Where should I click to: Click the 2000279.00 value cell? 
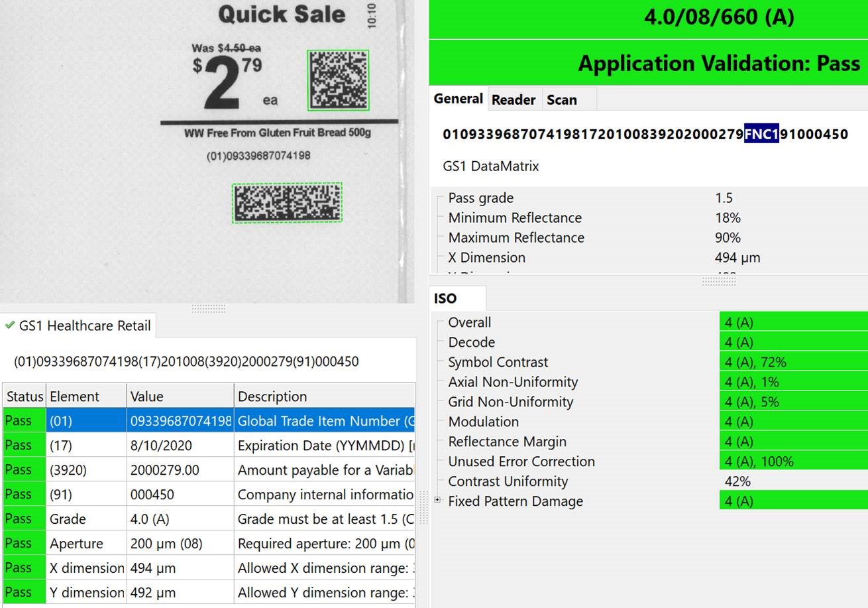[180, 470]
